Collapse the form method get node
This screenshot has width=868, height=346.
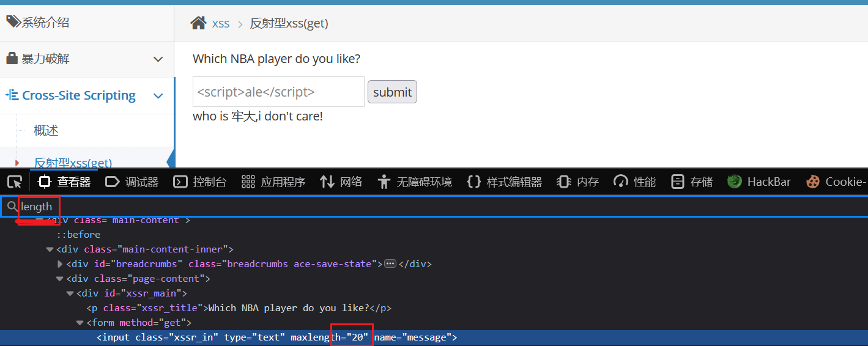click(80, 323)
